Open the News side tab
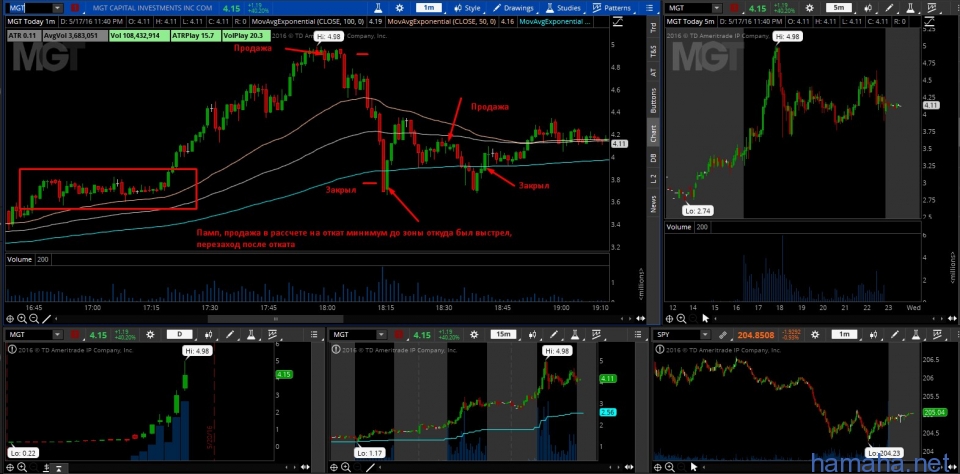 click(653, 204)
